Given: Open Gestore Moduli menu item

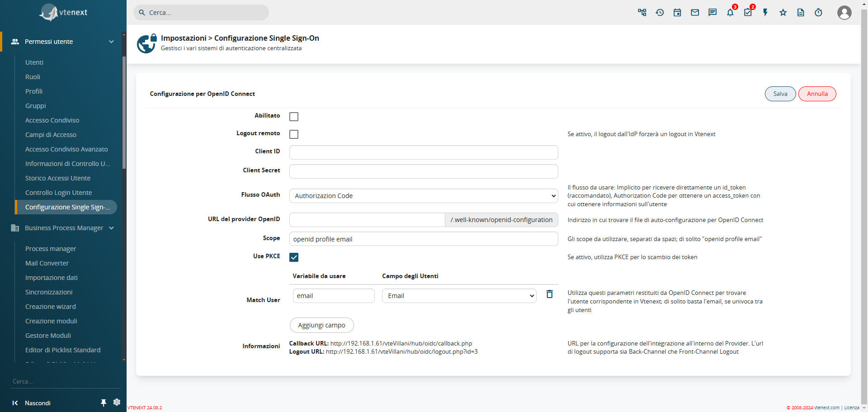Looking at the screenshot, I should click(x=48, y=336).
